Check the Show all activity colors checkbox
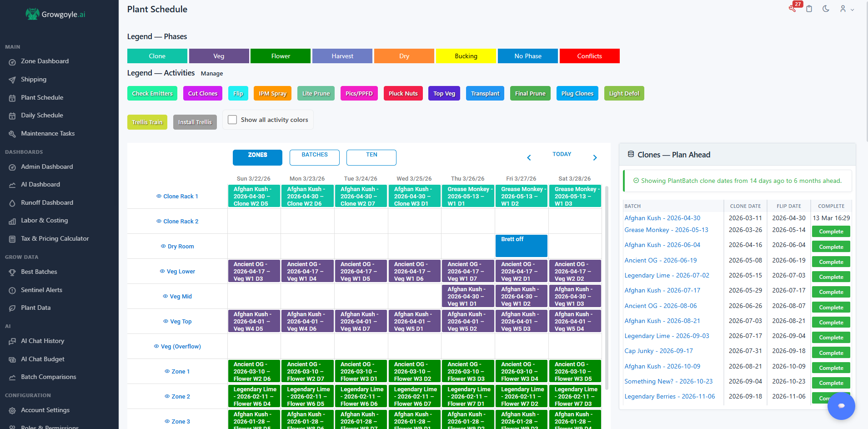 point(232,119)
